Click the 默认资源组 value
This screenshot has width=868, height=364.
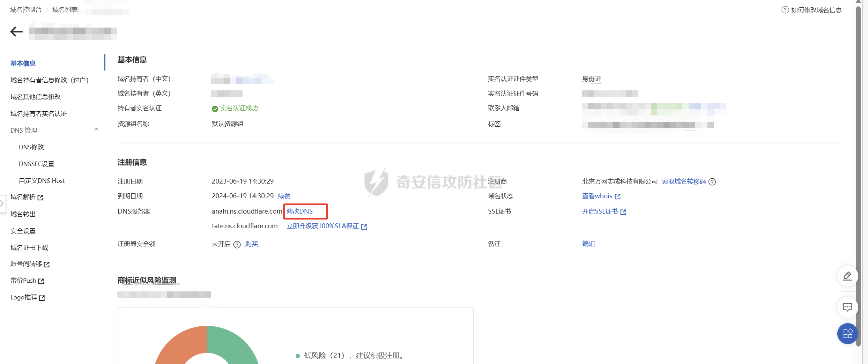(228, 124)
